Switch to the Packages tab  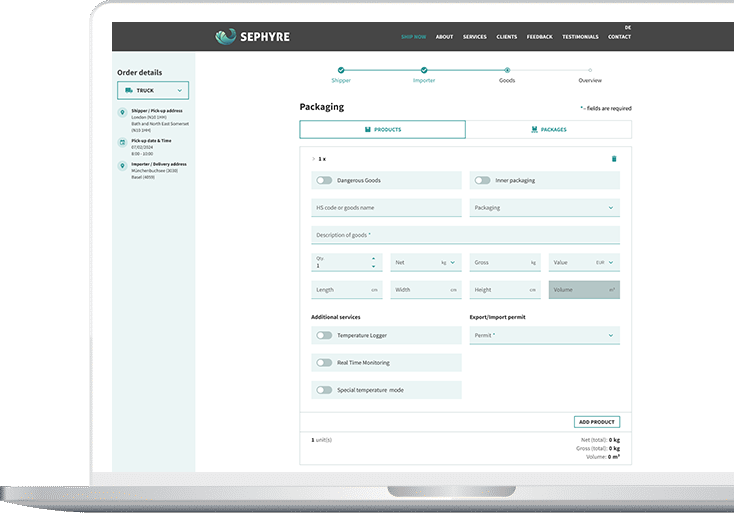click(548, 130)
